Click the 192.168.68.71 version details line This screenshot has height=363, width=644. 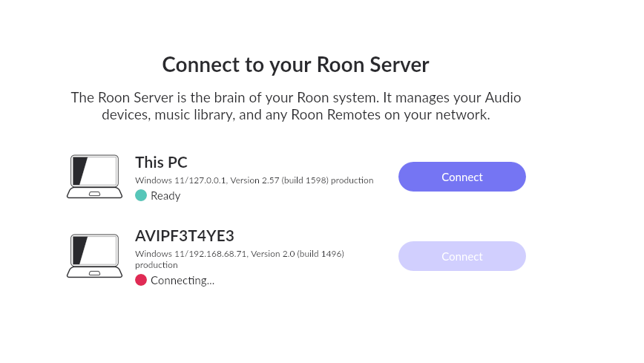point(240,254)
